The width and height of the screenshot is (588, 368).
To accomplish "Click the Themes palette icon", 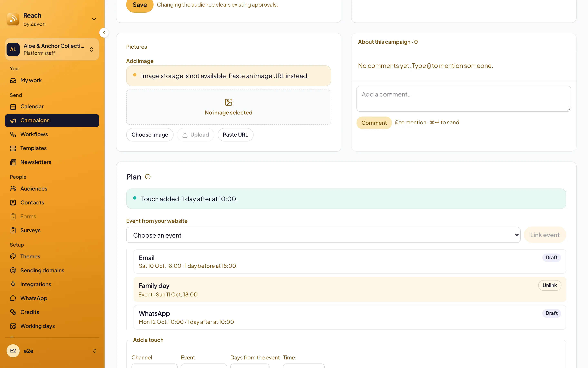I will 13,257.
